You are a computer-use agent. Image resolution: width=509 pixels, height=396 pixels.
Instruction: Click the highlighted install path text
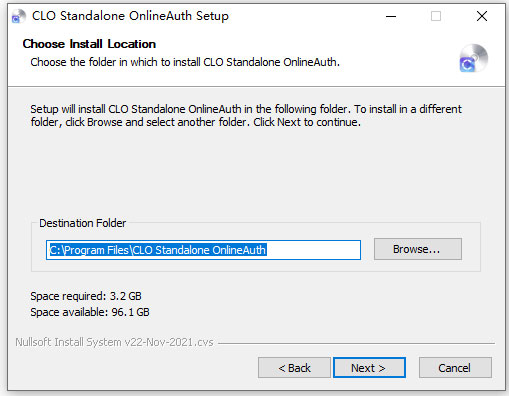point(158,250)
